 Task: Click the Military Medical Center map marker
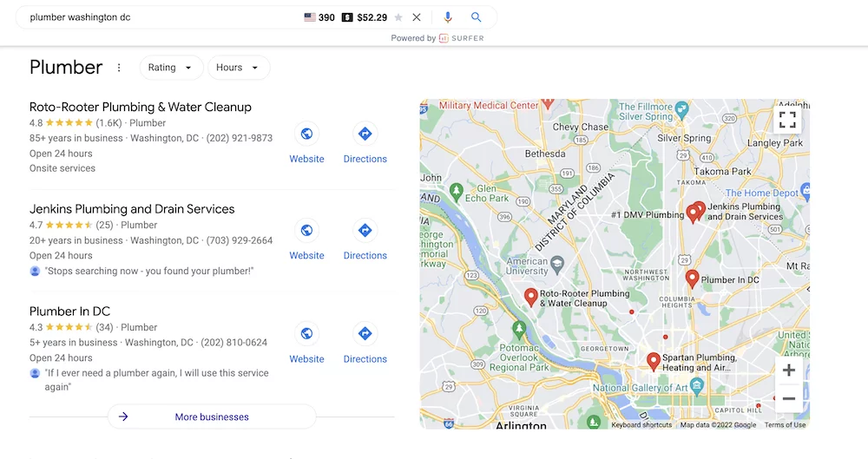click(x=548, y=102)
